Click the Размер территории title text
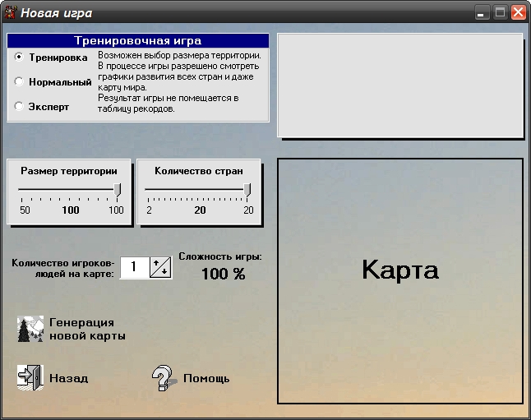531x420 pixels. (x=69, y=171)
